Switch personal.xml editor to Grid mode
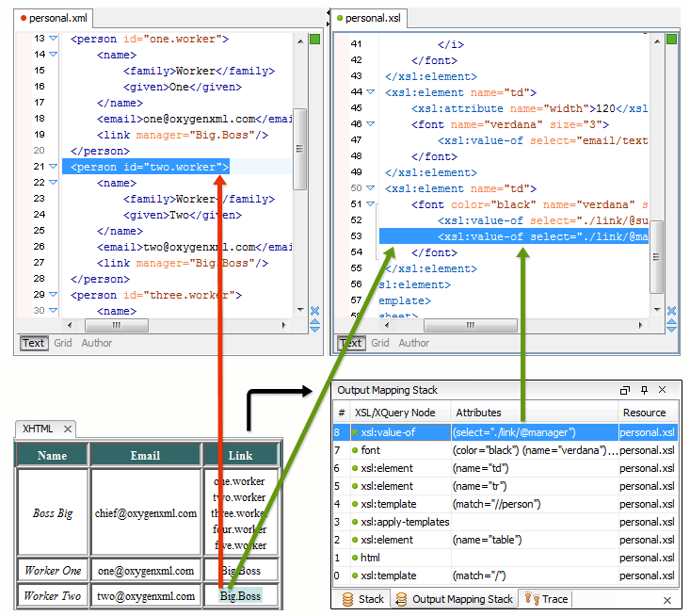The height and width of the screenshot is (616, 690). (x=62, y=343)
